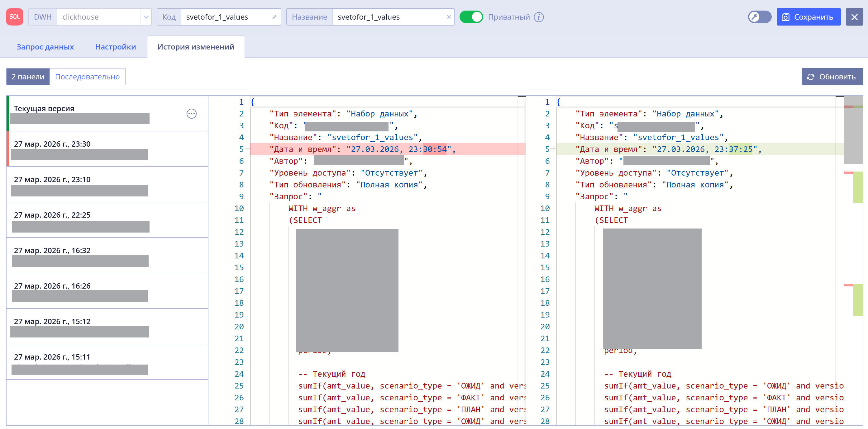Select version 27 мар. 2026 г., 16:32
Viewport: 868px width, 429px height.
pos(107,256)
